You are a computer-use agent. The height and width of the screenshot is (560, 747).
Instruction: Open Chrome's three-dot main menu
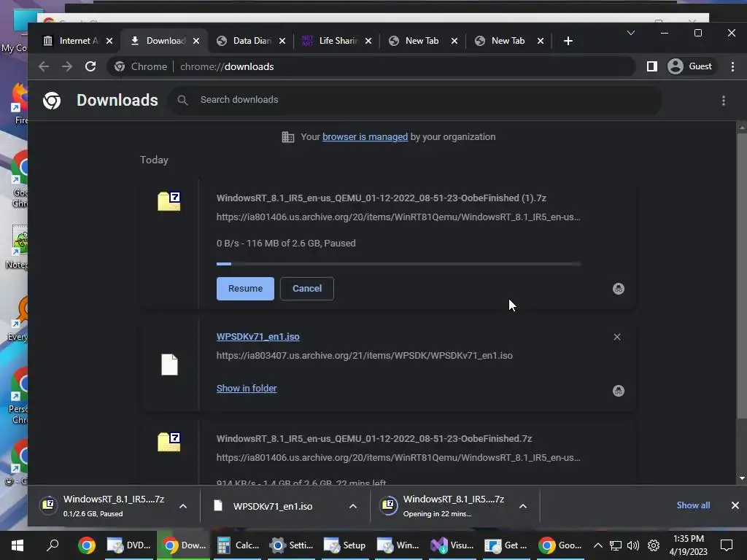(x=732, y=66)
